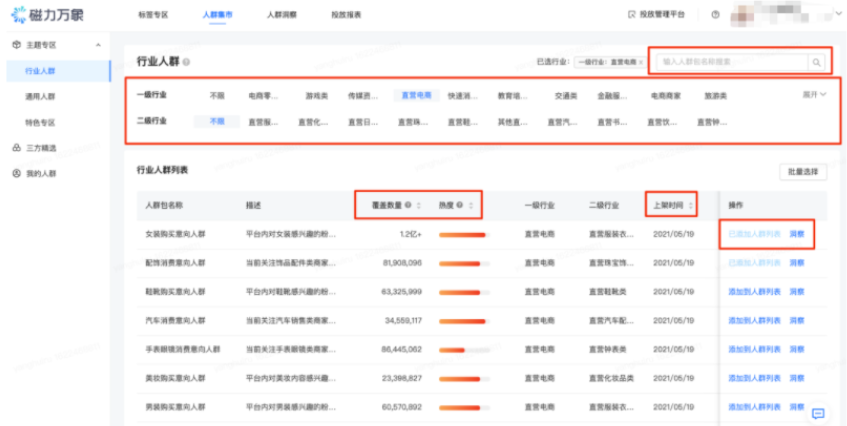Viewport: 847px width, 426px height.
Task: Open 洞察 for 汽车消费意向人群
Action: coord(797,320)
